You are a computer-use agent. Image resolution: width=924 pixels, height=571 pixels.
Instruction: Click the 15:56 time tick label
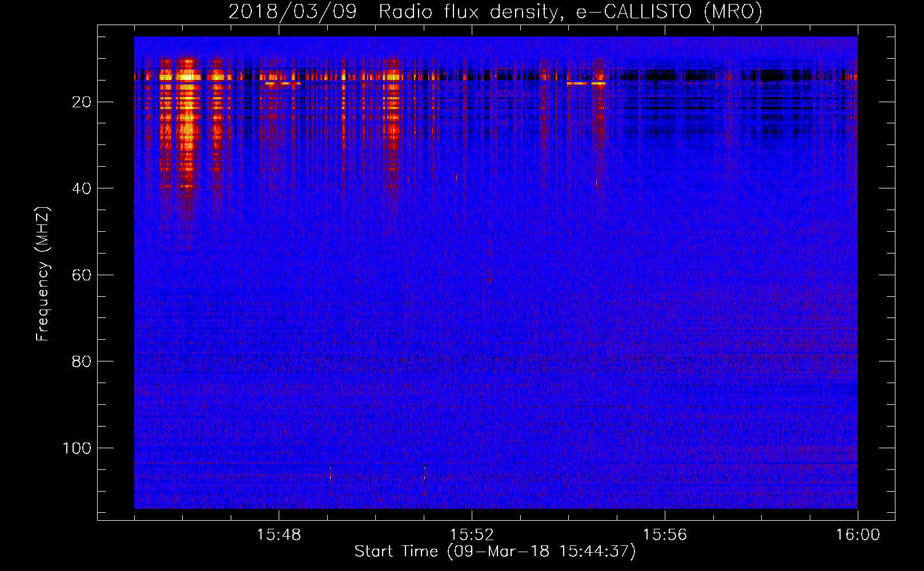(665, 535)
